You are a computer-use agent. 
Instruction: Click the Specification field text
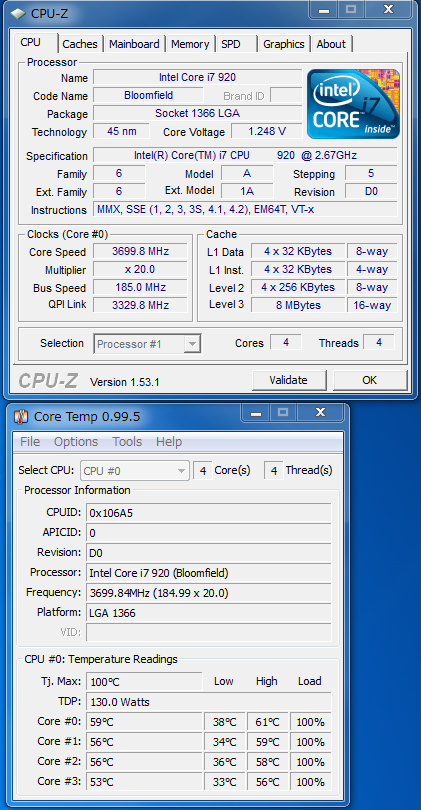coord(245,155)
